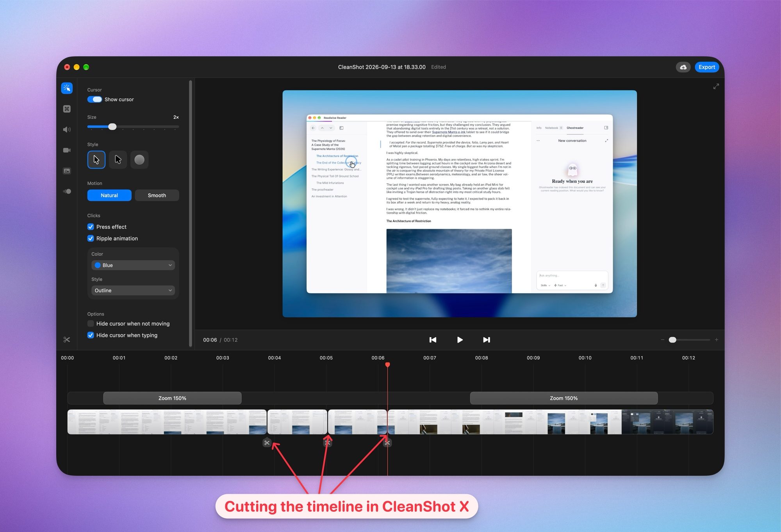
Task: Click the red playhead handle on the timeline
Action: (x=387, y=365)
